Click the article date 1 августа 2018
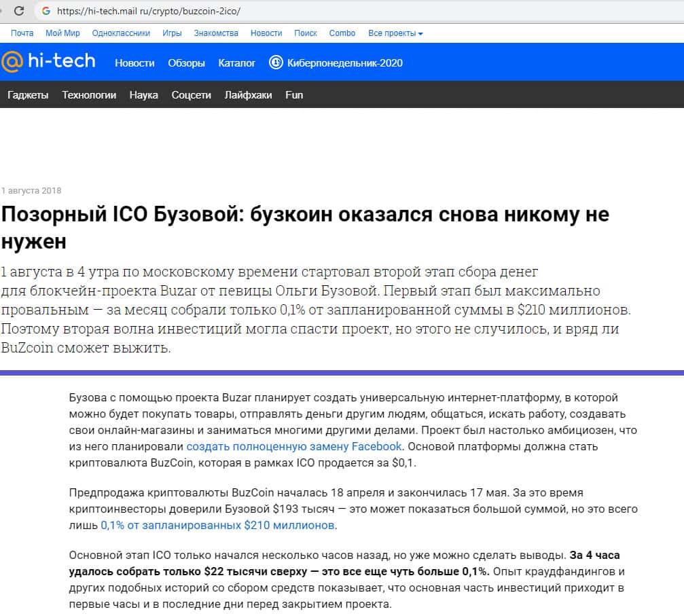The width and height of the screenshot is (684, 616). (x=31, y=191)
